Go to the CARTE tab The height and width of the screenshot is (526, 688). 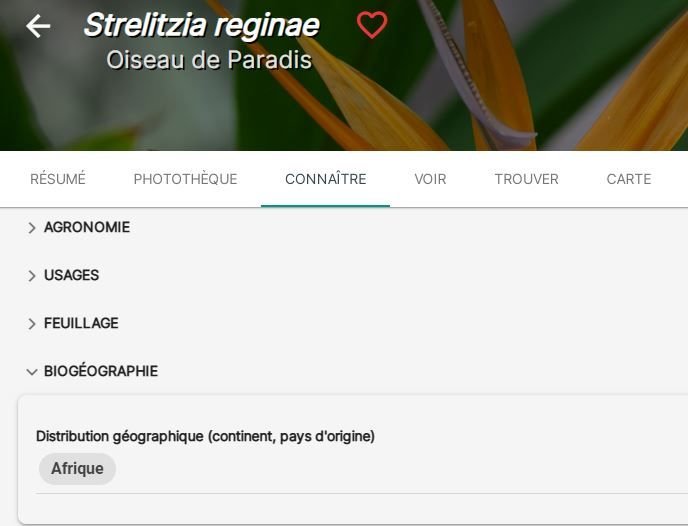click(629, 179)
